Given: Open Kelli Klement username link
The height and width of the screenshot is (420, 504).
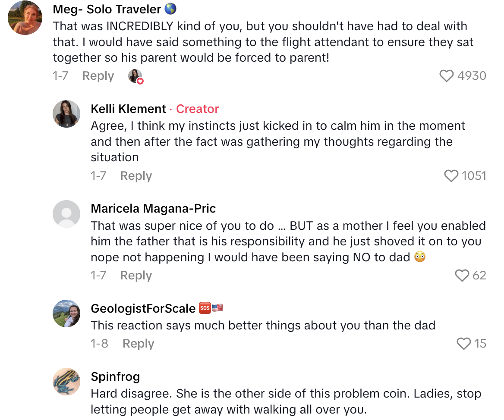Looking at the screenshot, I should [x=128, y=109].
